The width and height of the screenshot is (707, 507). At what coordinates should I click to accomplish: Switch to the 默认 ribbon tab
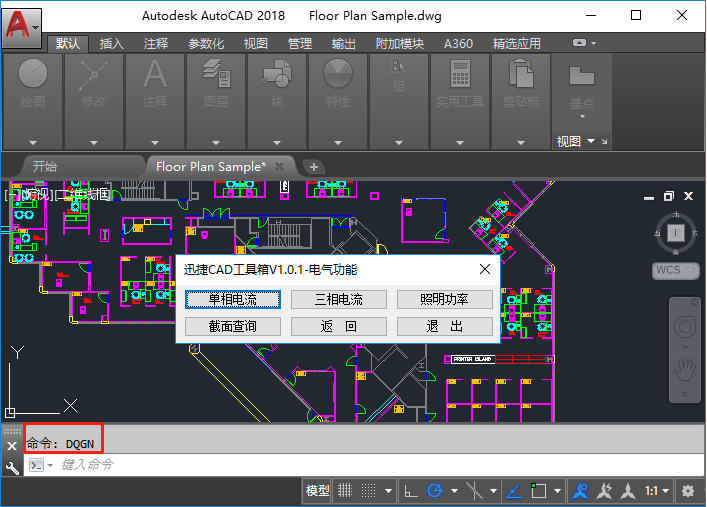[68, 44]
